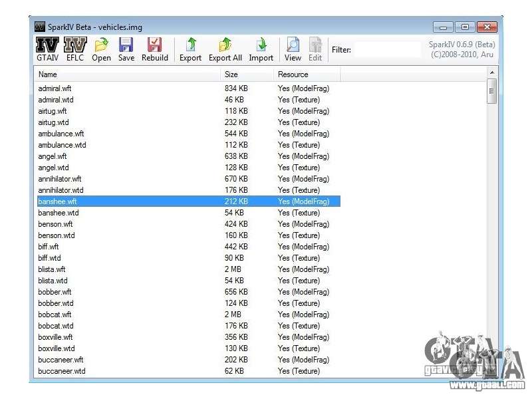
Task: Click the 356 KB size value
Action: click(236, 337)
